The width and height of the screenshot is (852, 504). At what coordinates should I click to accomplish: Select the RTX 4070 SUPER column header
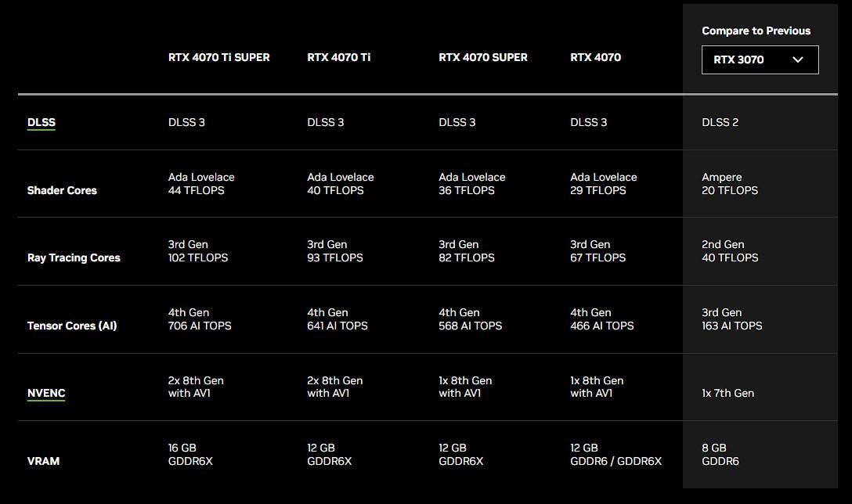point(482,57)
